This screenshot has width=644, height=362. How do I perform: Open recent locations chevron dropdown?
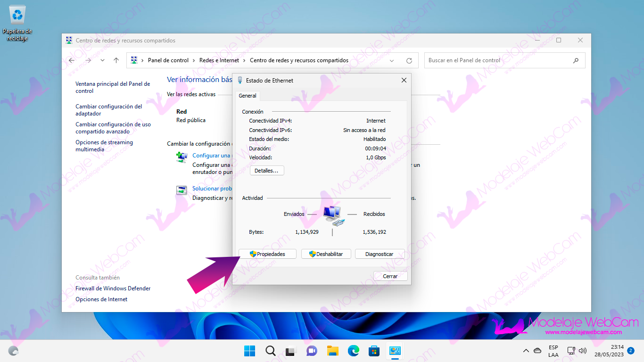102,60
